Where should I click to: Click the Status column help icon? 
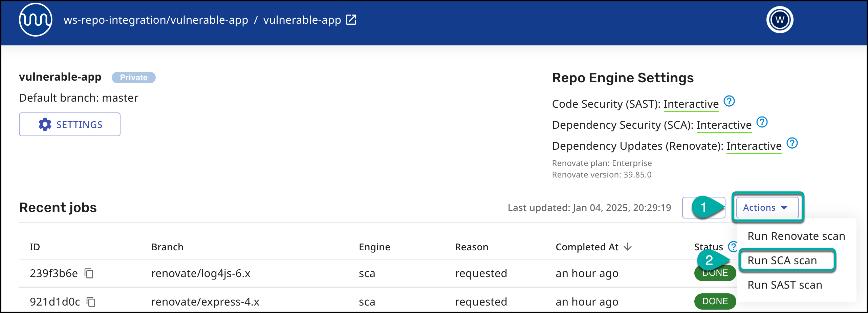coord(732,247)
